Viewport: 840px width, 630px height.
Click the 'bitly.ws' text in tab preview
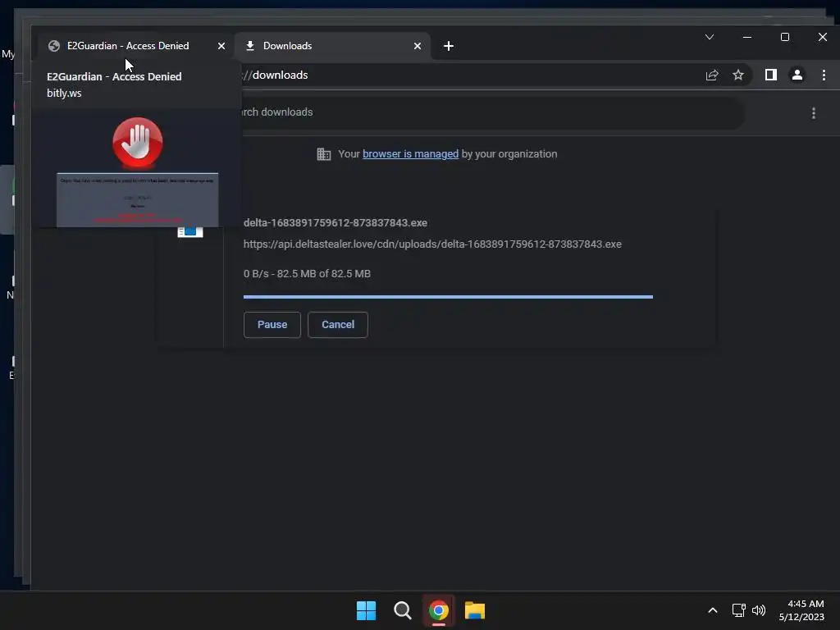coord(64,94)
